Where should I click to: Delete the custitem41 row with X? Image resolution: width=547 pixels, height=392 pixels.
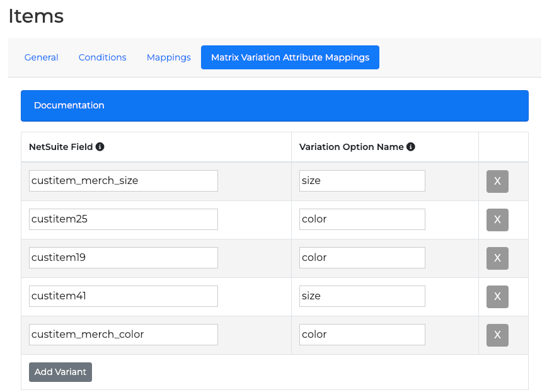point(497,297)
